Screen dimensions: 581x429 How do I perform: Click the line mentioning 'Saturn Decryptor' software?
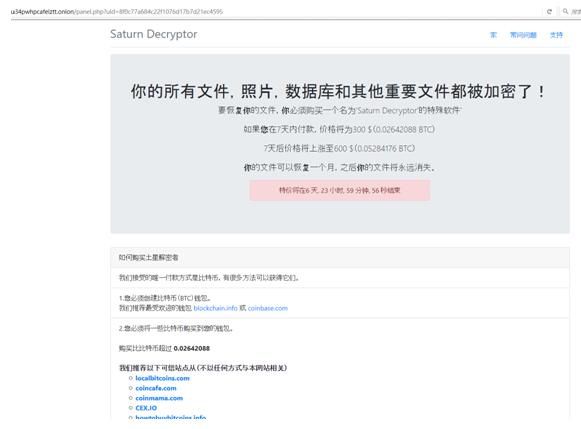pos(339,110)
